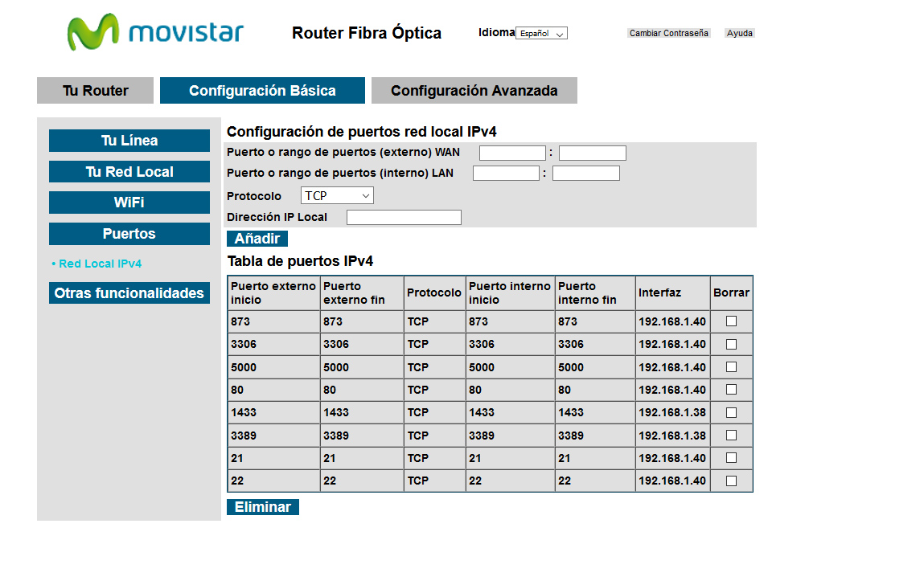Click first external WAN port field
This screenshot has width=924, height=585.
(x=512, y=153)
